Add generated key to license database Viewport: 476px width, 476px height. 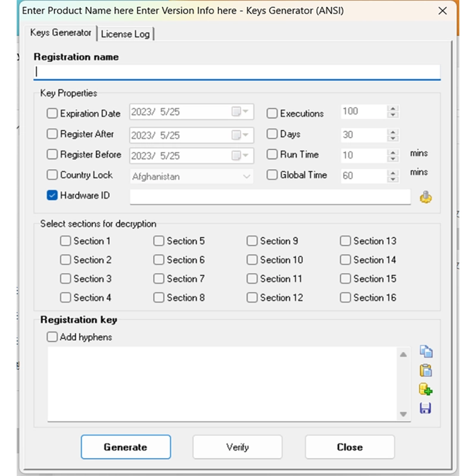click(426, 390)
